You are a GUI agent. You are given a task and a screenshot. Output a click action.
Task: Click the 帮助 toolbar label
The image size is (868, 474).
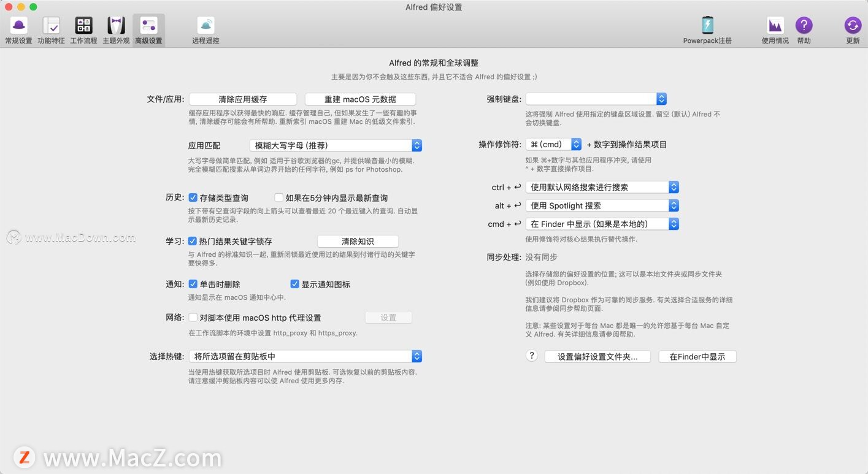(x=804, y=40)
